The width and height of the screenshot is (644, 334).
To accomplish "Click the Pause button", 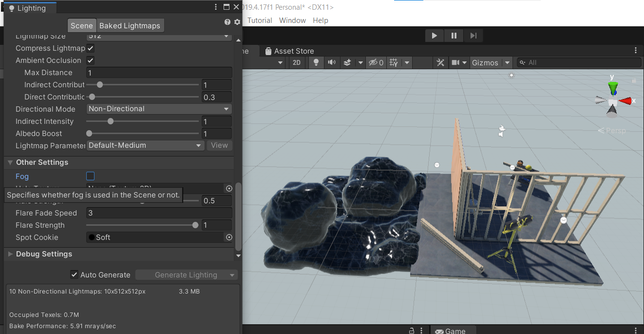I will (454, 36).
